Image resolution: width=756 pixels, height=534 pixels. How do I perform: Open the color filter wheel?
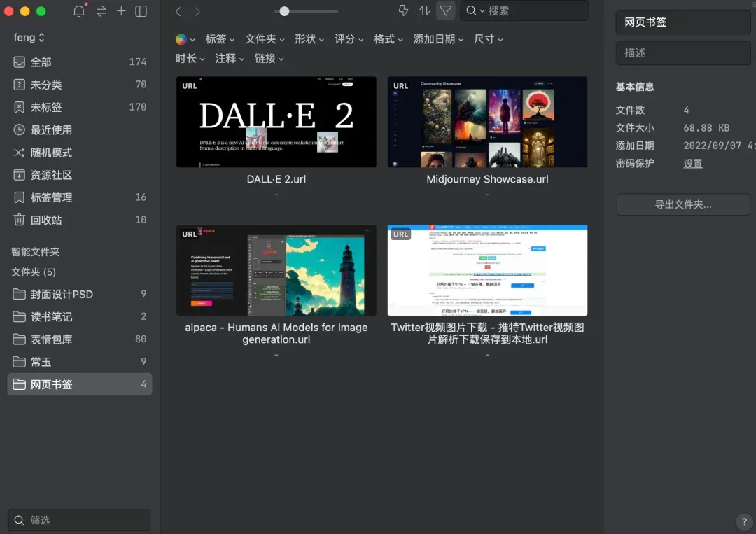point(181,40)
